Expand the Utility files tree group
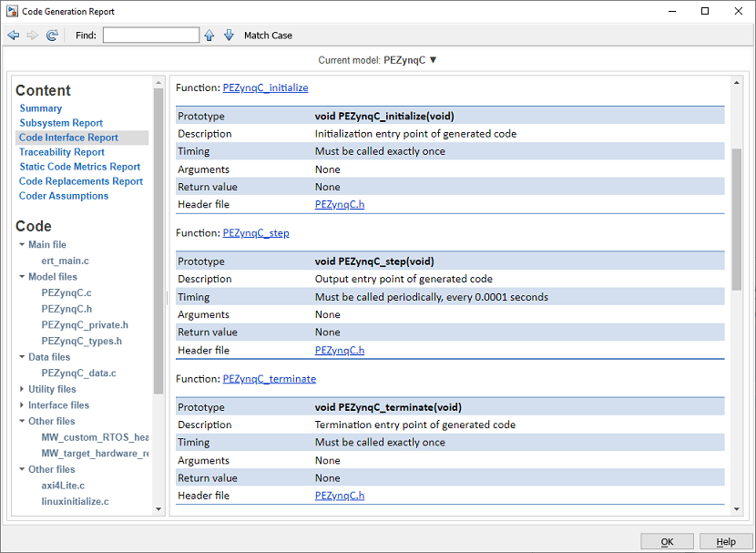Viewport: 756px width, 553px height. [x=22, y=389]
